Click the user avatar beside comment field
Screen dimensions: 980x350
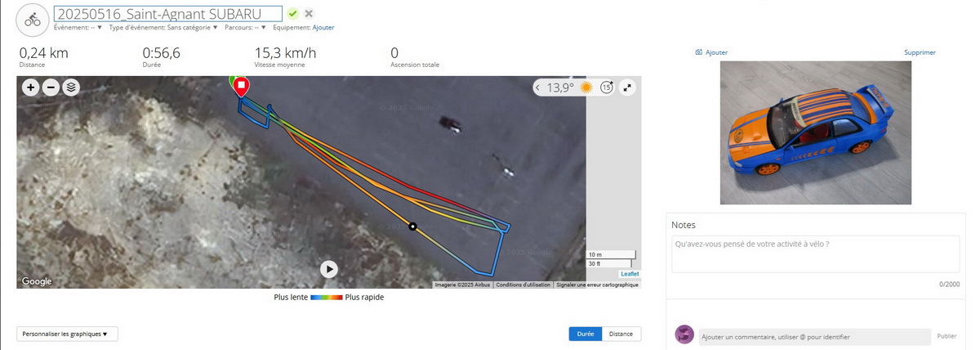tap(684, 334)
